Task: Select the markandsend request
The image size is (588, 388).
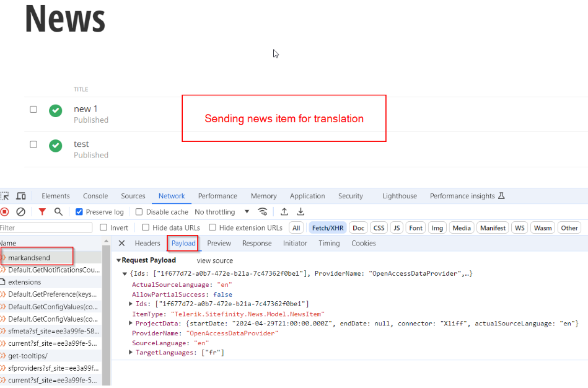Action: click(x=51, y=258)
